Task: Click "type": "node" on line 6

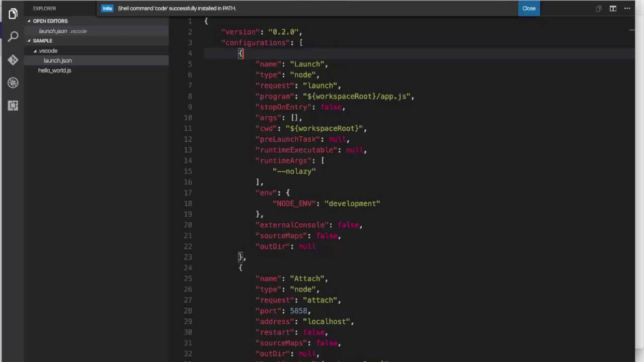Action: point(287,75)
